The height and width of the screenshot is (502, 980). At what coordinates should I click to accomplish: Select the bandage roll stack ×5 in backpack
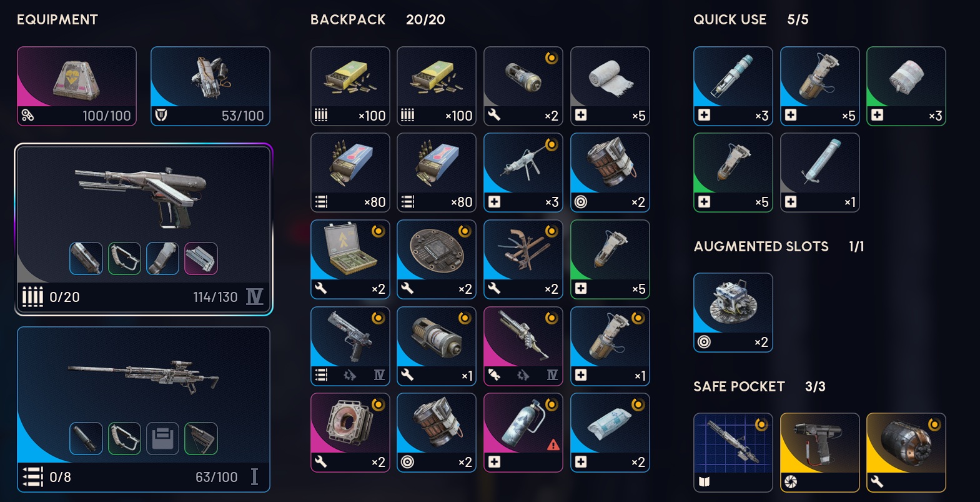[x=610, y=86]
